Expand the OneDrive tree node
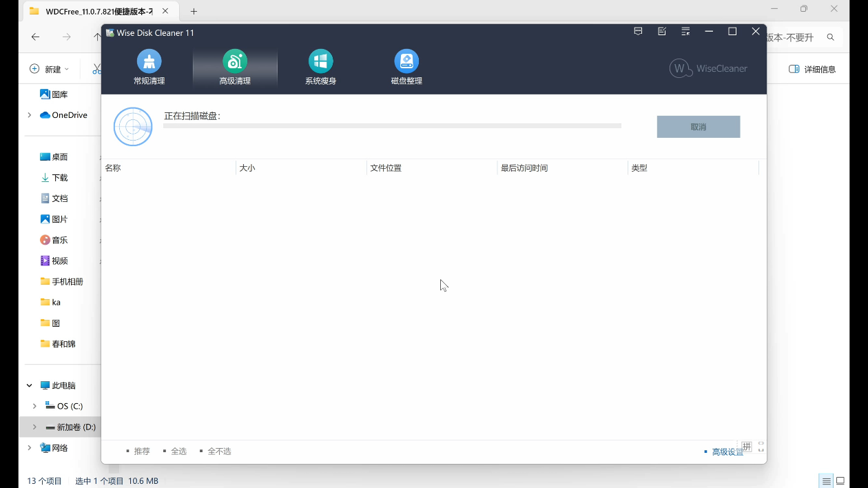Viewport: 868px width, 488px height. click(30, 115)
